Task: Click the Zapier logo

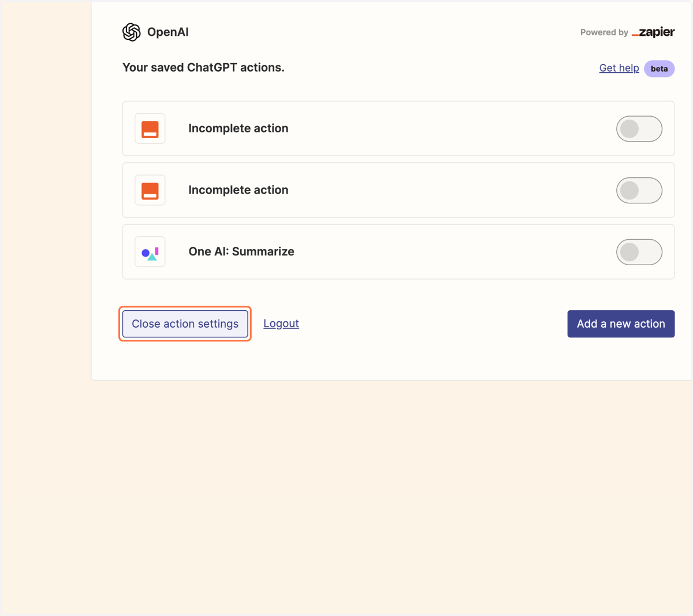Action: click(653, 32)
